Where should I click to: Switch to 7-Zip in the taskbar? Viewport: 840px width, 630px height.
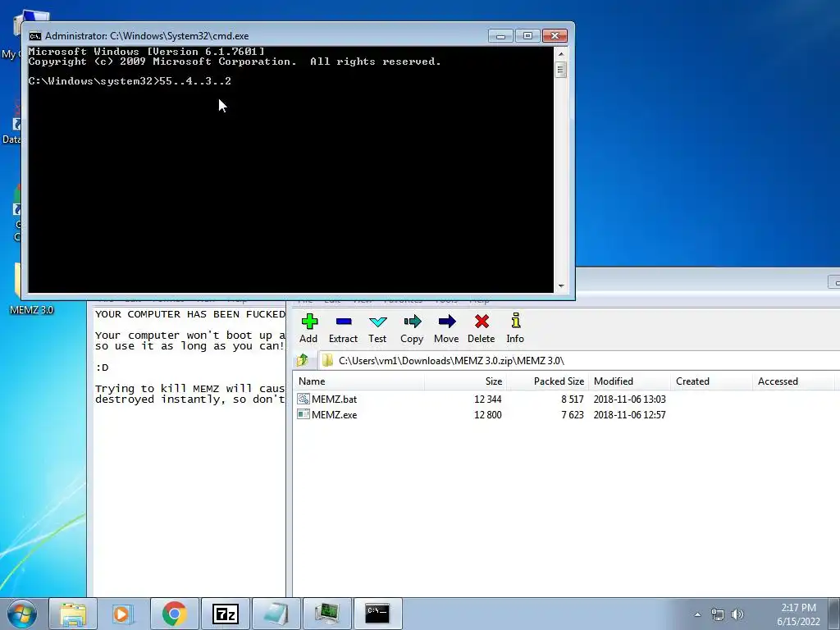(225, 614)
